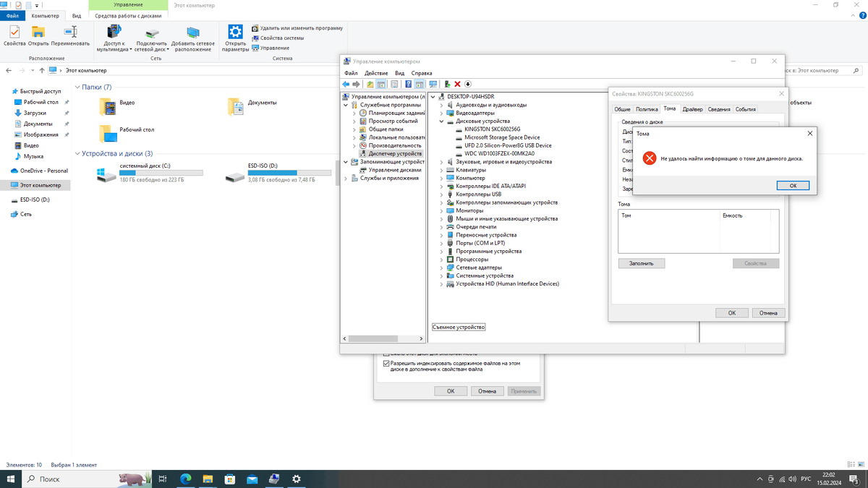Switch to the Драйвер tab
The height and width of the screenshot is (488, 868).
tap(692, 109)
